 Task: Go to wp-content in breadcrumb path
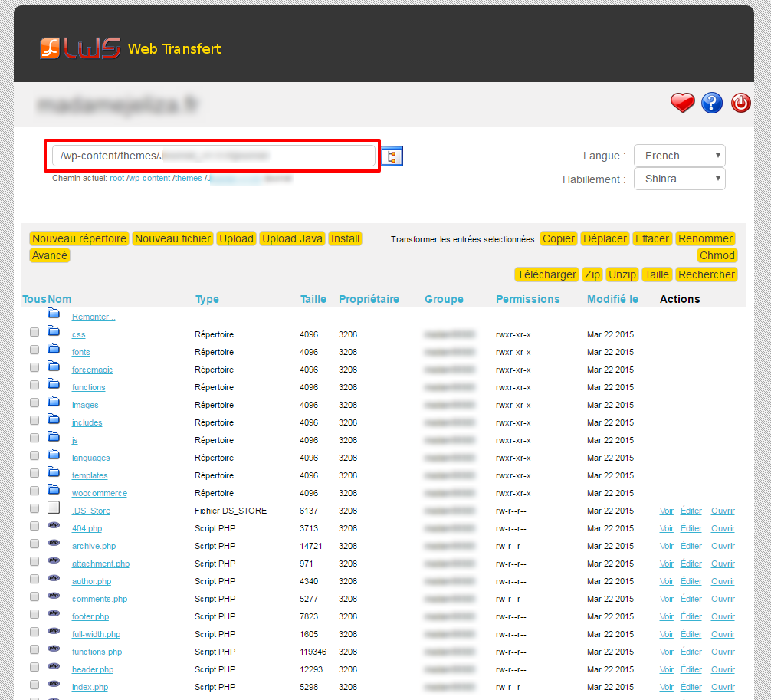pos(149,178)
